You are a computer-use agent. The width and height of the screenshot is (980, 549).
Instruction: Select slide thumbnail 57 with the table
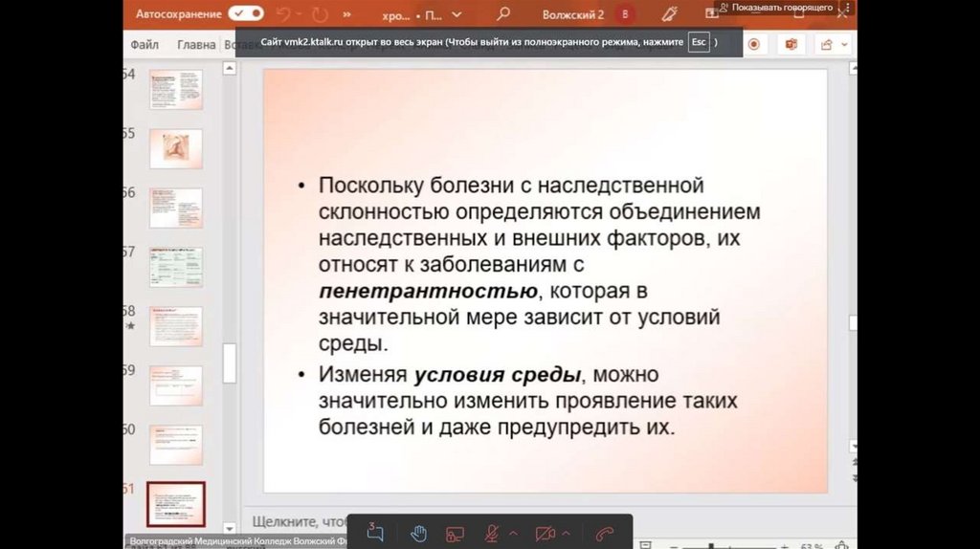click(175, 267)
